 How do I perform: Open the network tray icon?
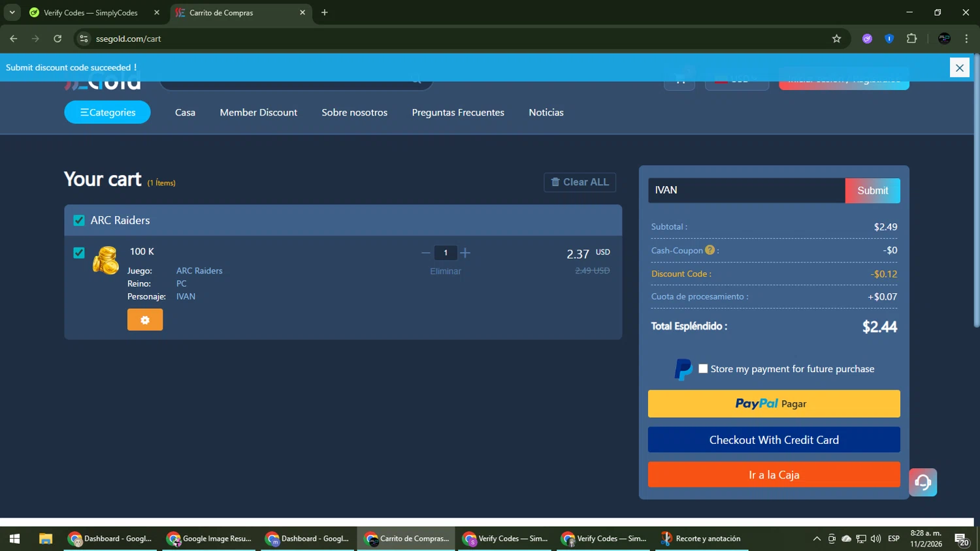point(861,539)
